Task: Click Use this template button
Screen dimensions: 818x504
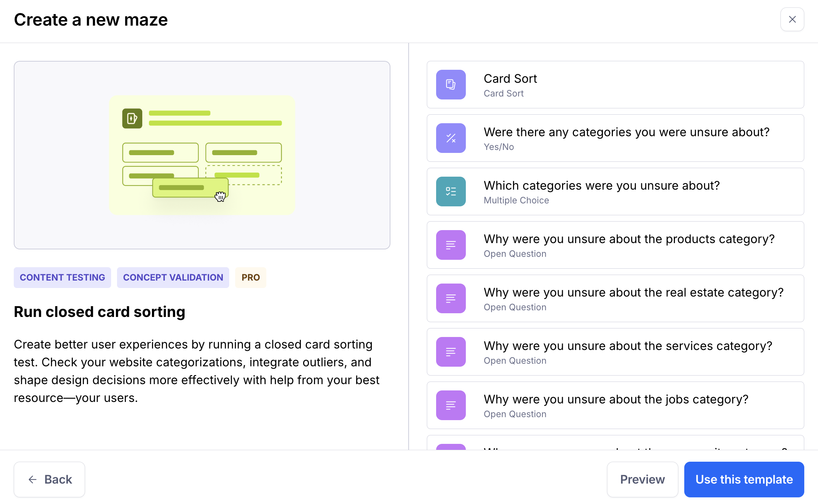Action: pyautogui.click(x=744, y=479)
